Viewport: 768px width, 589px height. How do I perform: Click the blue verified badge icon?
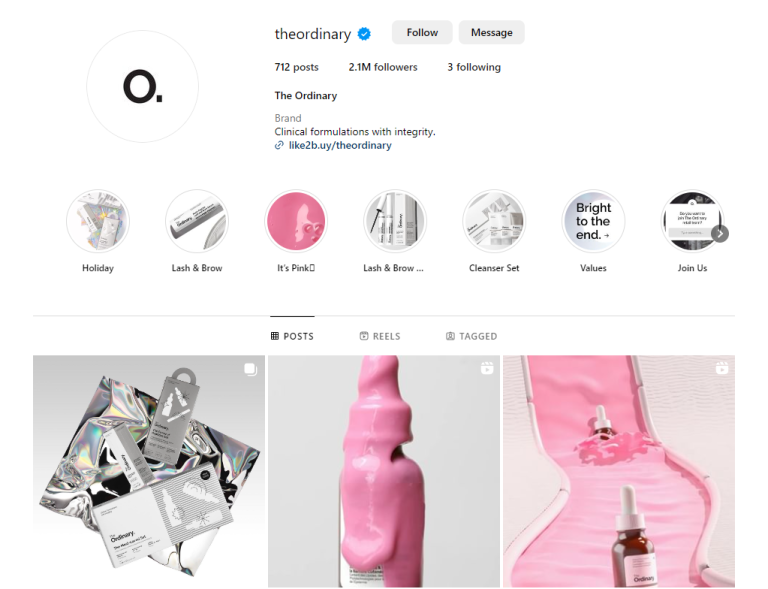pos(364,34)
